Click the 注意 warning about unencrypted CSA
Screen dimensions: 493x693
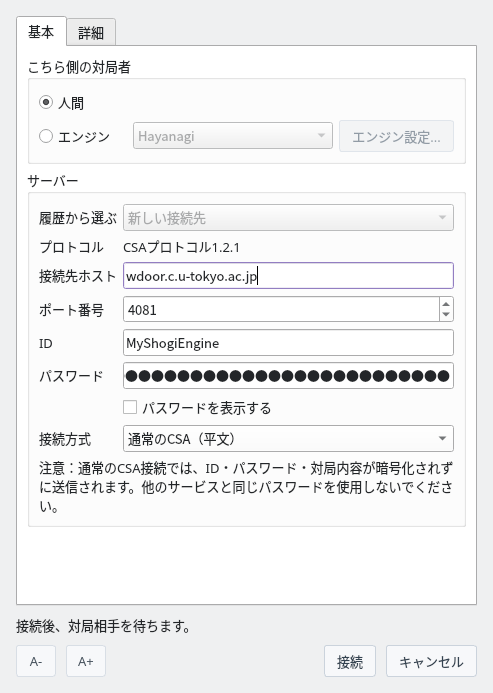(246, 487)
